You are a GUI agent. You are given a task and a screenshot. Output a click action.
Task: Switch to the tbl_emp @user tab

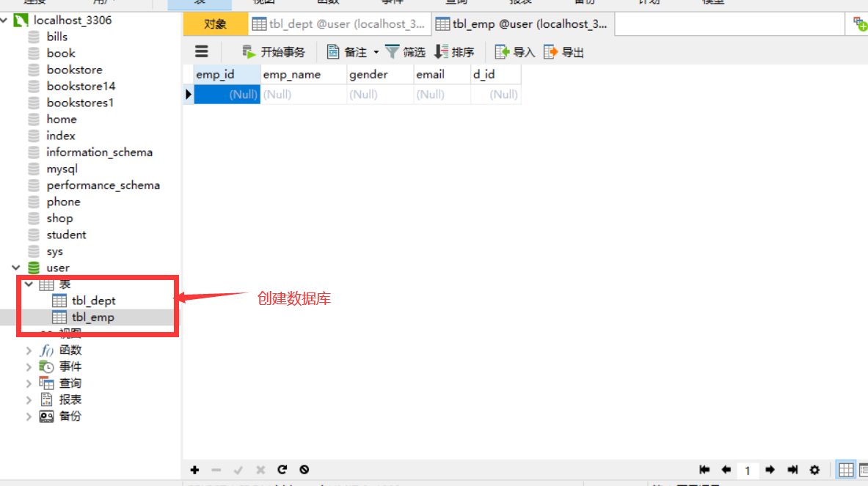(522, 23)
